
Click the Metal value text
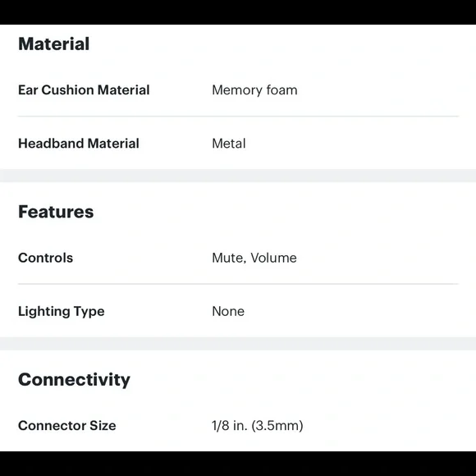pos(229,144)
